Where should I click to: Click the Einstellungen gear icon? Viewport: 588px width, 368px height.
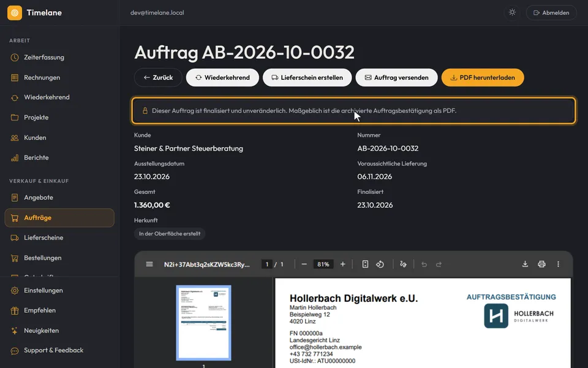15,290
